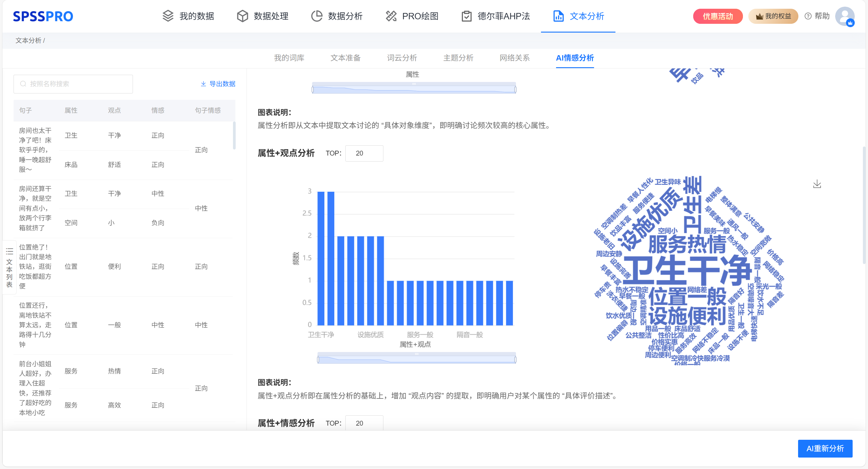Click the 导出数据 link
The image size is (868, 469).
(x=218, y=84)
